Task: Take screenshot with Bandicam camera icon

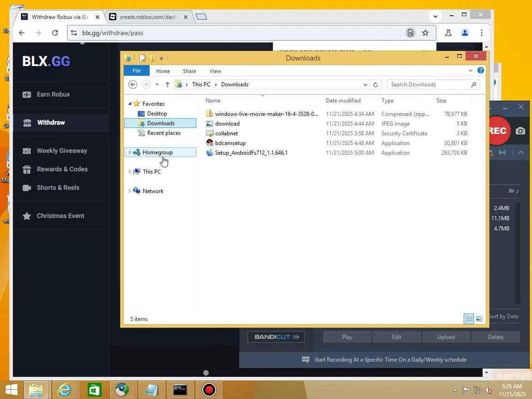Action: pos(520,131)
